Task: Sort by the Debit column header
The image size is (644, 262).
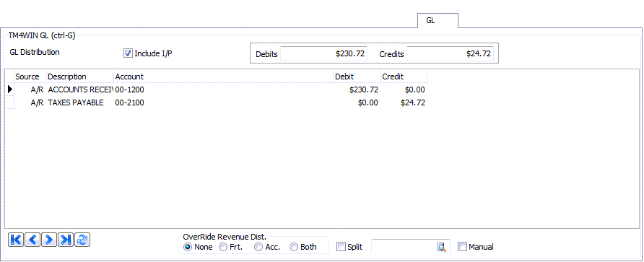Action: tap(357, 77)
